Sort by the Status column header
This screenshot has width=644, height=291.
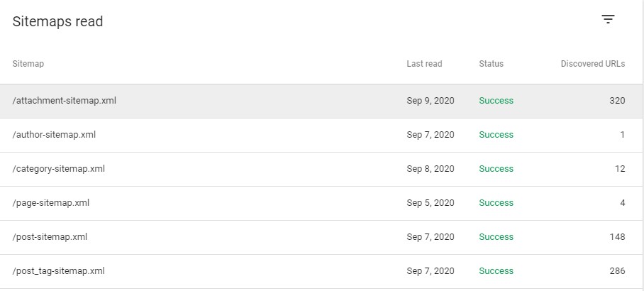click(491, 64)
